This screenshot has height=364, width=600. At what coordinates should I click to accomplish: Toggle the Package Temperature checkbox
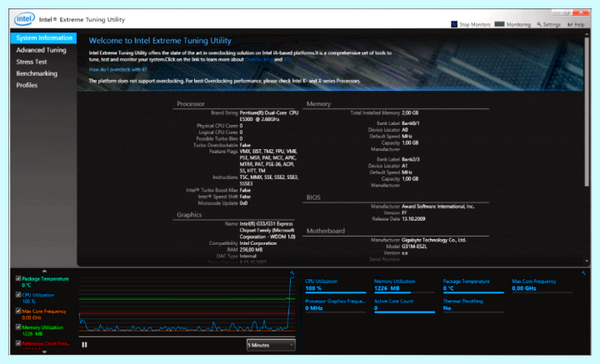pyautogui.click(x=18, y=278)
